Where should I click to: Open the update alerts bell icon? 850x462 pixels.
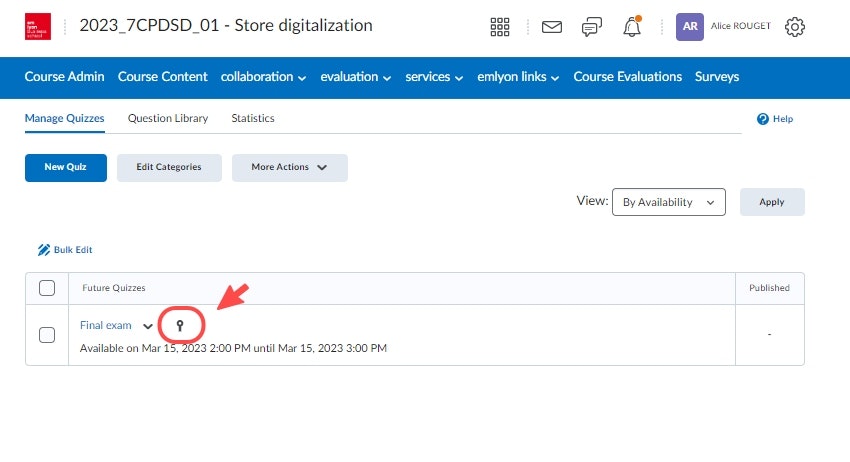tap(632, 27)
